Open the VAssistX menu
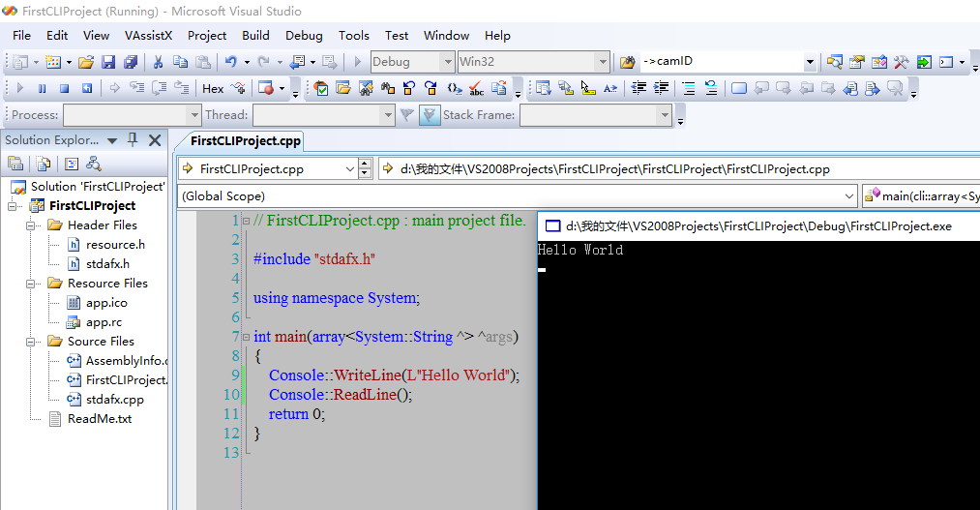Image resolution: width=980 pixels, height=510 pixels. click(x=148, y=36)
